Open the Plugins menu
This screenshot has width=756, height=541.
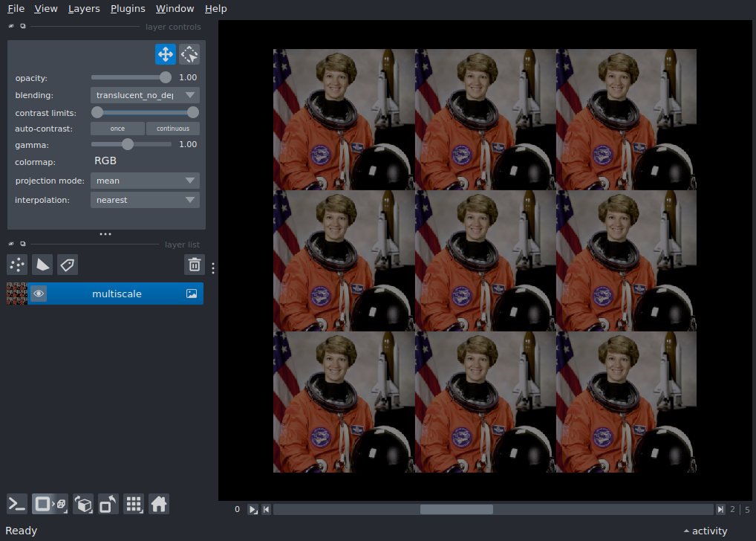click(127, 8)
